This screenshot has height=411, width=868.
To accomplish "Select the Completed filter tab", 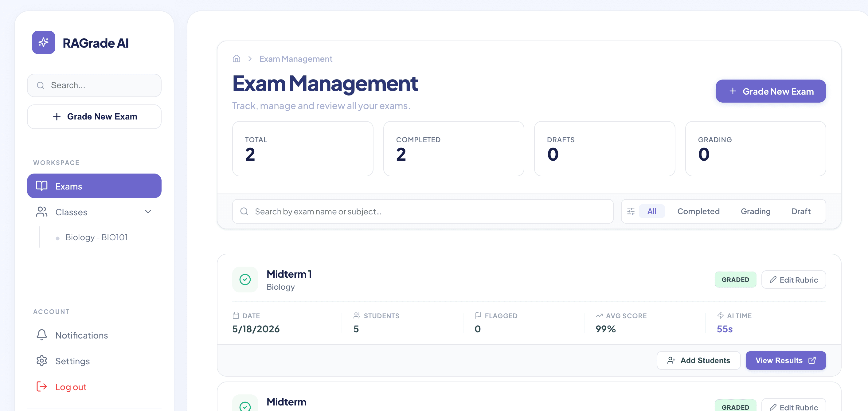I will [x=698, y=211].
